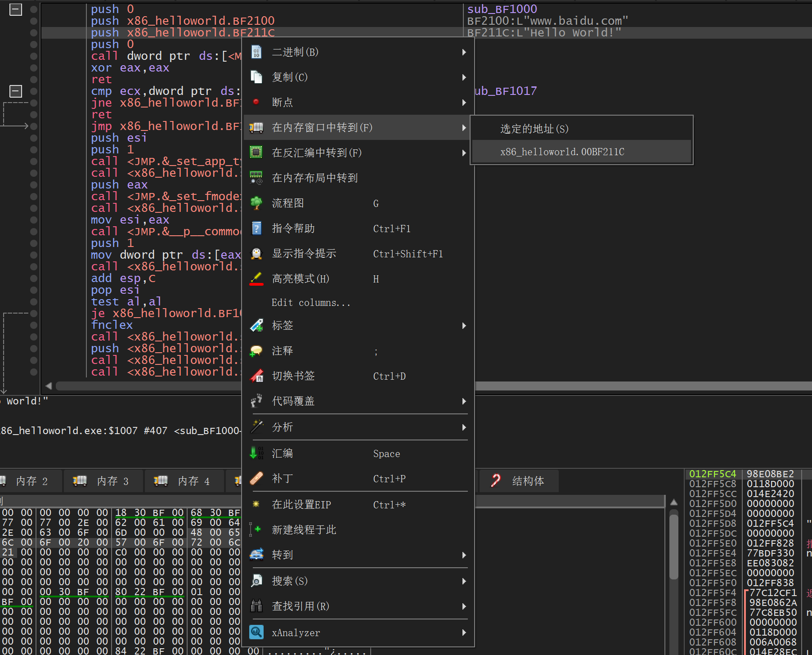Select x86_helloworld.00BF211C submenu entry
Screen dimensions: 812x655
point(562,152)
